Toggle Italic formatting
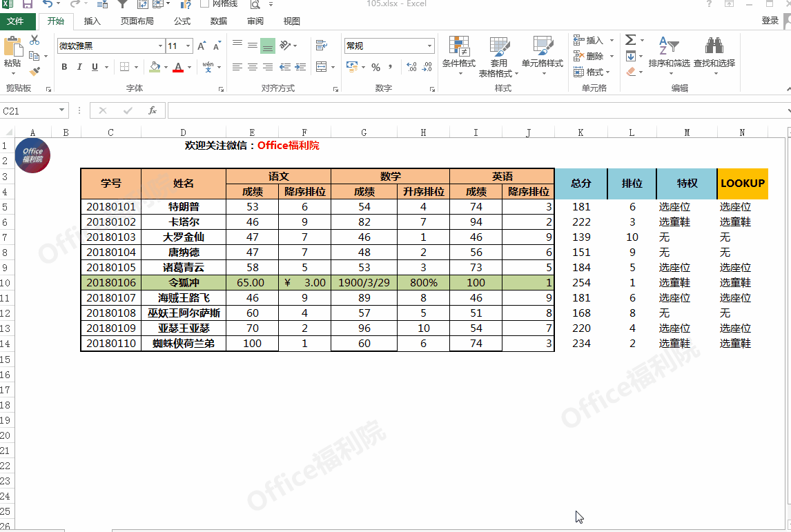 [x=79, y=67]
